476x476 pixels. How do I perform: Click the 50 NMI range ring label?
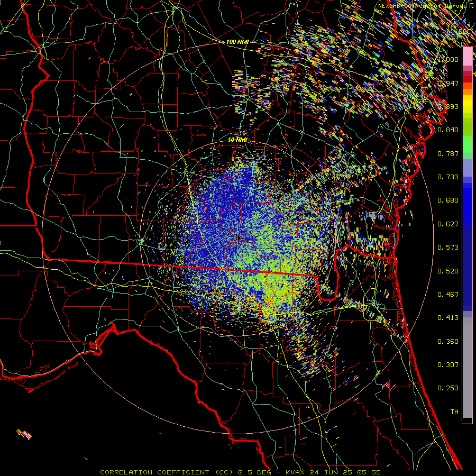237,140
